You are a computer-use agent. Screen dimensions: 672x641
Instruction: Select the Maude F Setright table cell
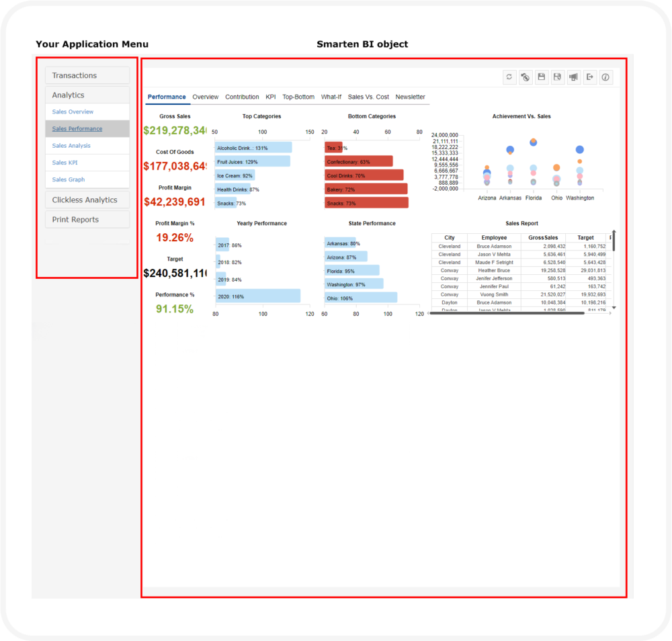pyautogui.click(x=494, y=262)
